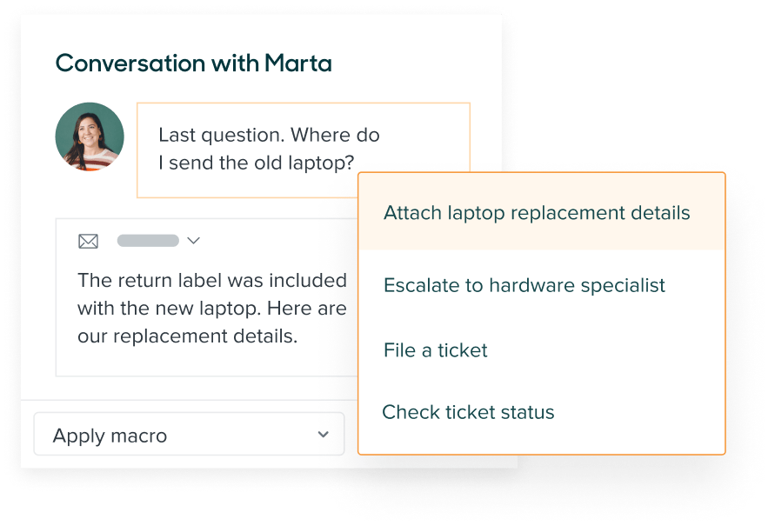Expand the chevron beside the envelope icon

(x=194, y=241)
